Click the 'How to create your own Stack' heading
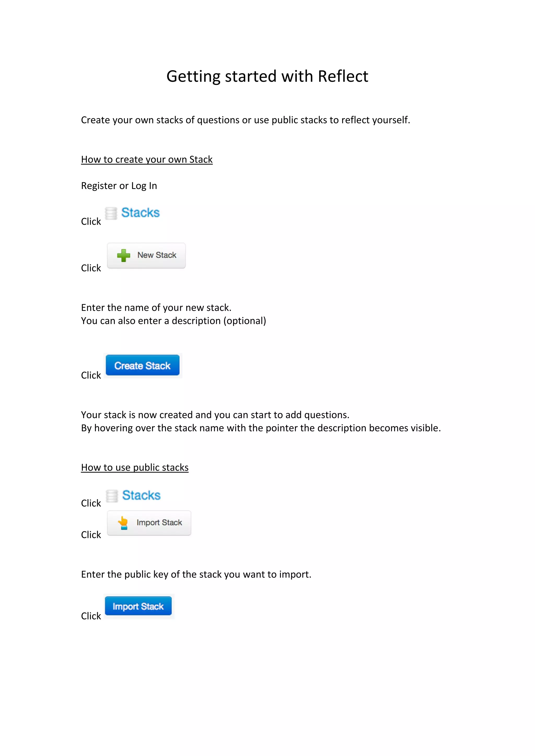This screenshot has height=756, width=535. click(147, 160)
